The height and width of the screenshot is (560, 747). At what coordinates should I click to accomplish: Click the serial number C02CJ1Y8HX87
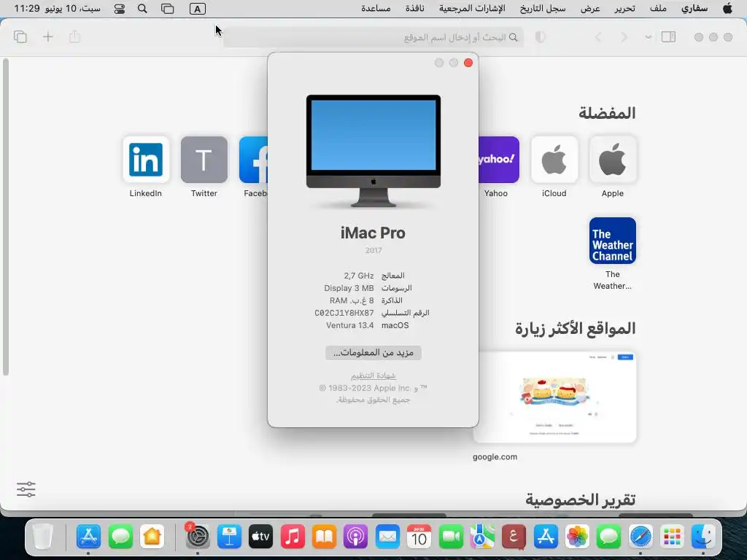344,313
